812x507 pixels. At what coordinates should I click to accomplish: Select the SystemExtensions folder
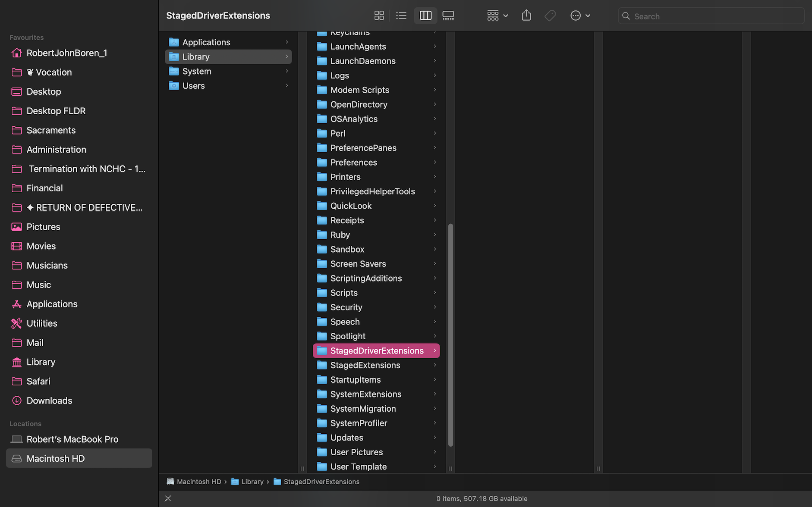[x=376, y=394]
